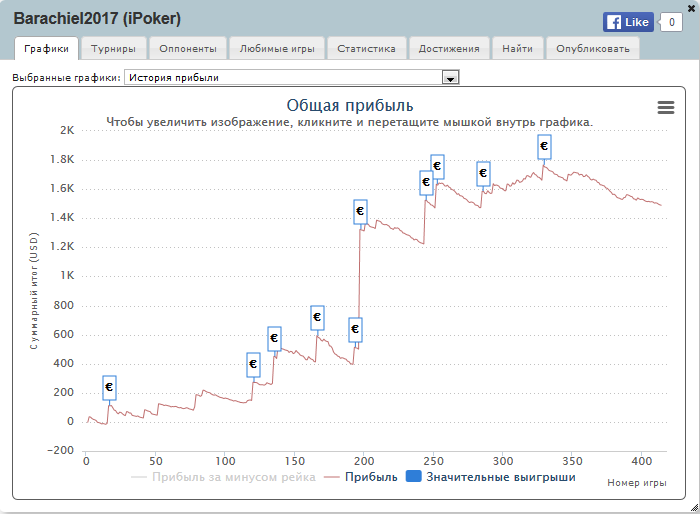
Task: Click the Facebook Like button
Action: [628, 22]
